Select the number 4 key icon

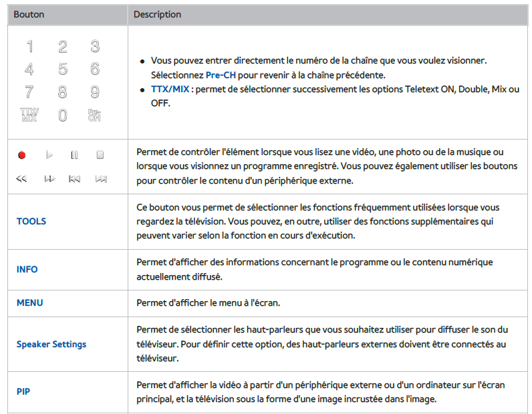click(29, 69)
